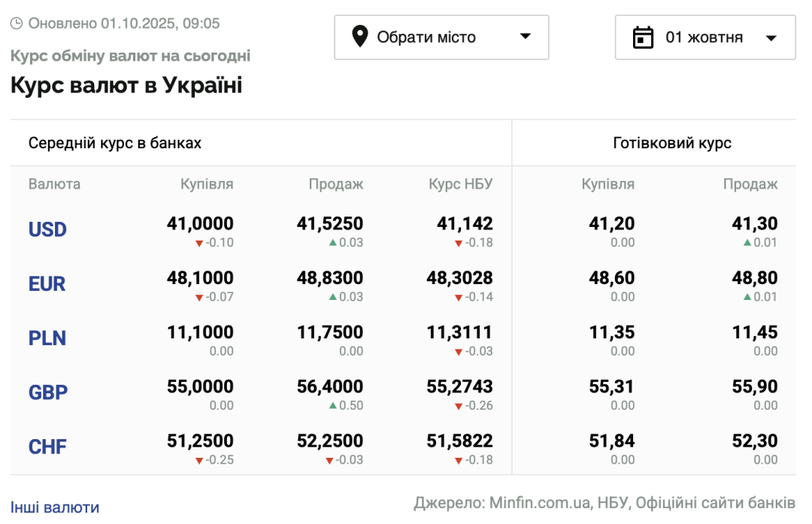Screen dimensions: 812x524
Task: Select the CHF currency link
Action: (x=47, y=447)
